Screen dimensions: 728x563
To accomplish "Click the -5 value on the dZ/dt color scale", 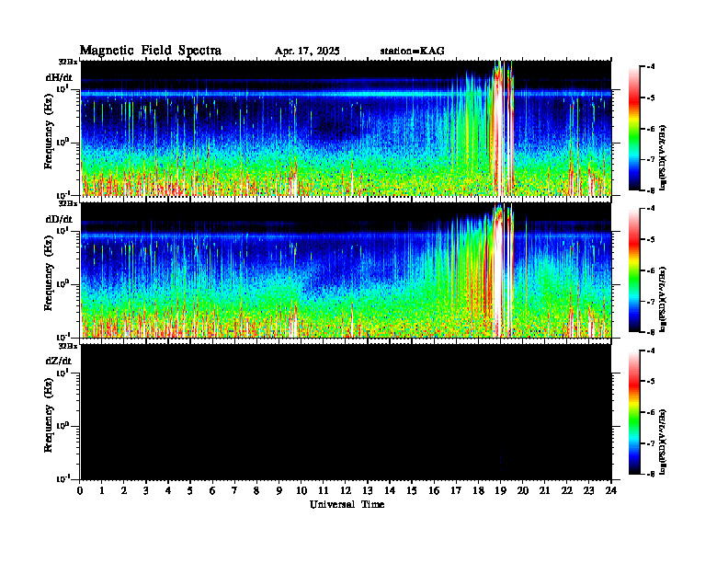I will click(651, 382).
